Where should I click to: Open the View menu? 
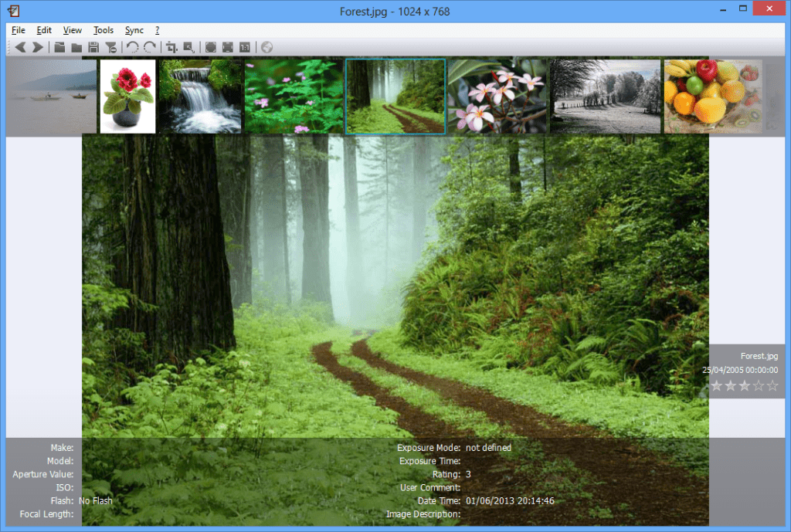(x=72, y=30)
